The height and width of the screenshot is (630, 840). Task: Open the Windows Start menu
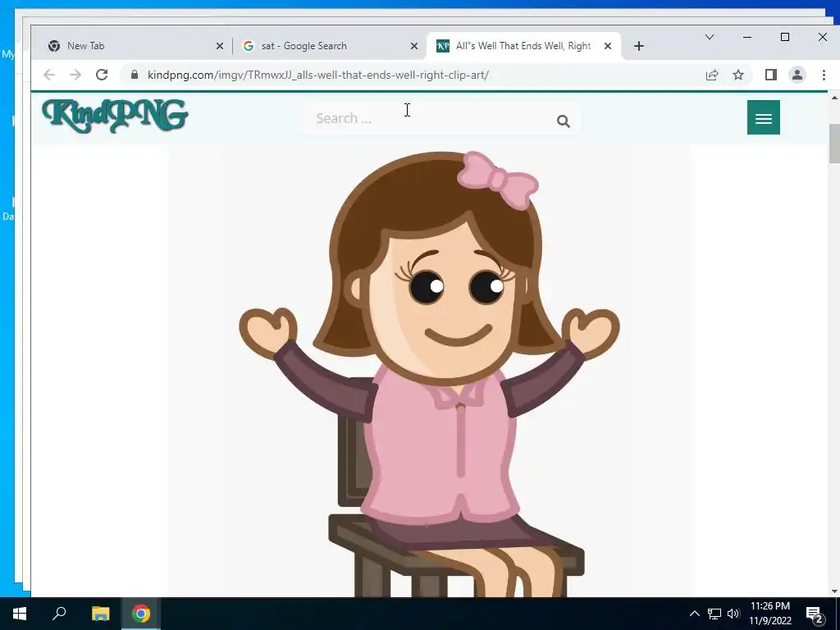(x=20, y=614)
